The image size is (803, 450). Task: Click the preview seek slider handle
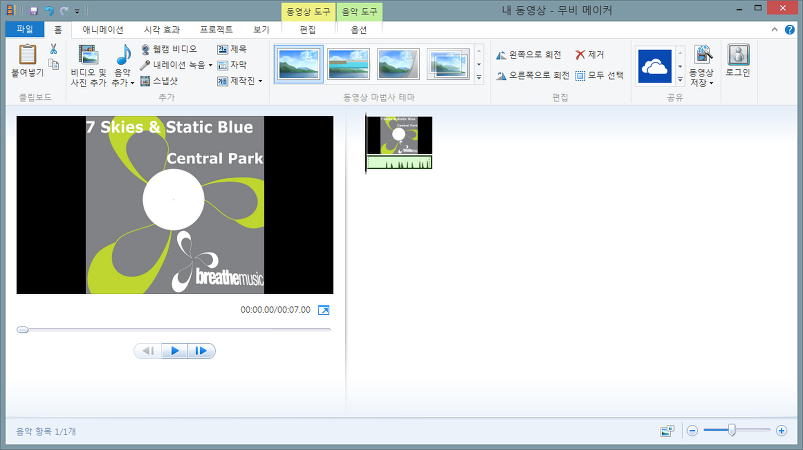click(x=23, y=330)
